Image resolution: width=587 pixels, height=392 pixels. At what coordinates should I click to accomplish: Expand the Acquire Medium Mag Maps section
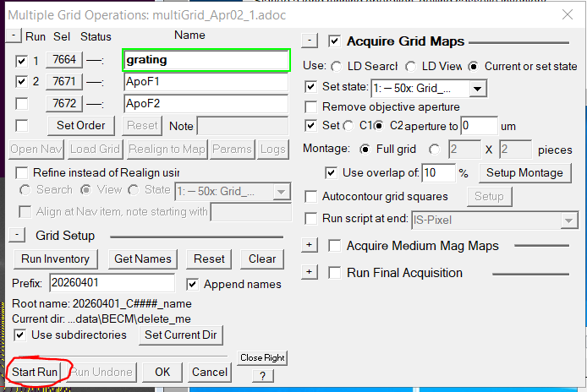click(310, 245)
